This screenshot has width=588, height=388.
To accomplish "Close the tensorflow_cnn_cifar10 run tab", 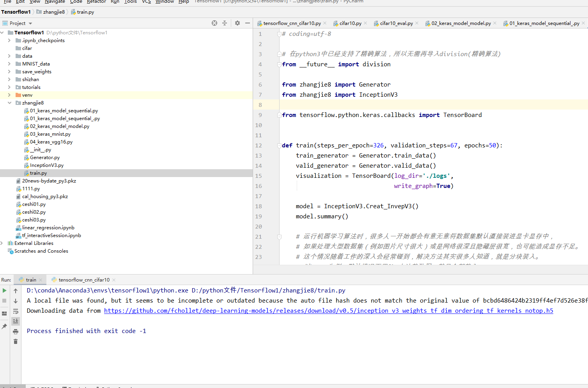I will 114,280.
